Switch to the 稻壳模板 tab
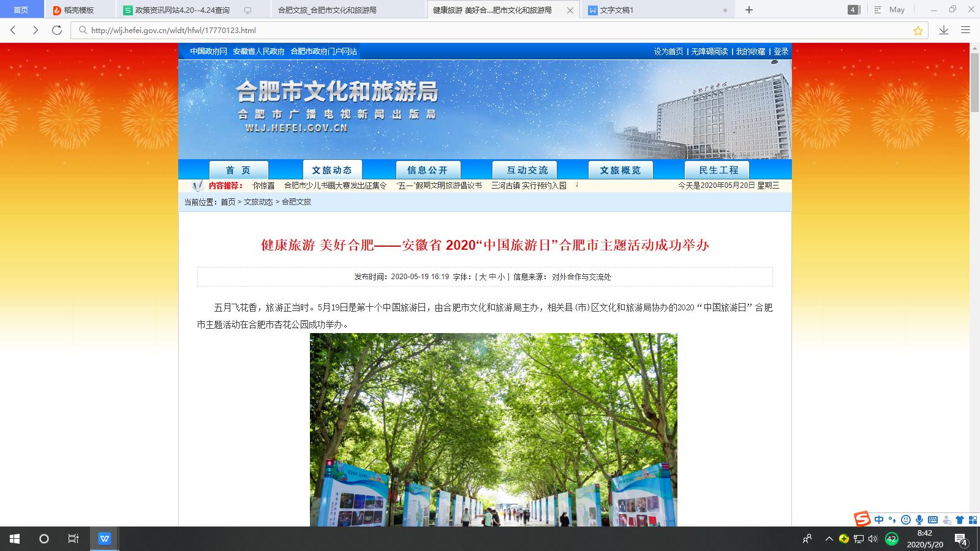980x551 pixels. [x=80, y=10]
